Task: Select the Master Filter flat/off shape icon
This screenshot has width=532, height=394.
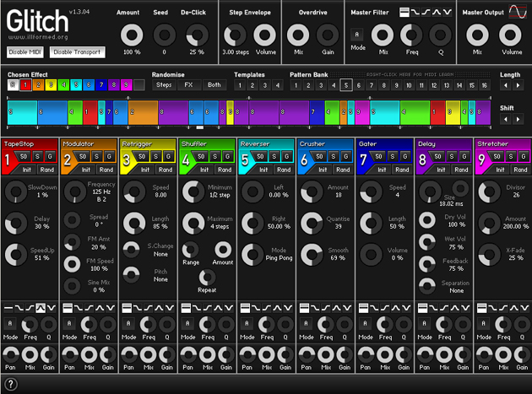Action: click(x=404, y=12)
